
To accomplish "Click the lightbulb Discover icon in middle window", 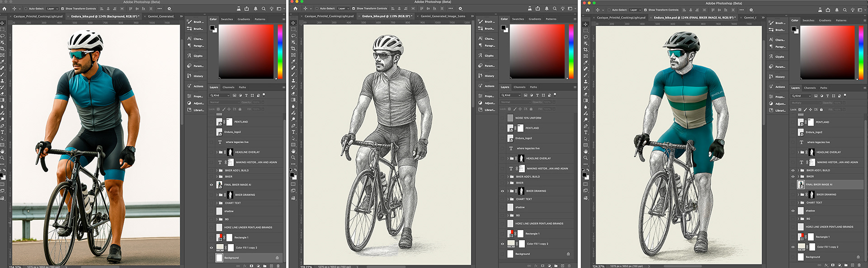I will (x=563, y=8).
